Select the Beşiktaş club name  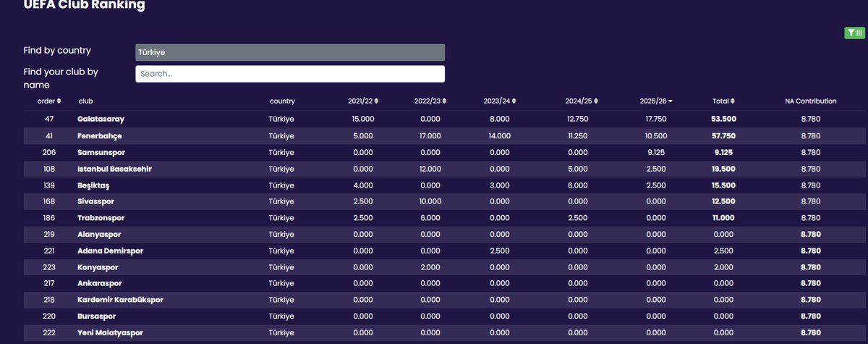point(95,185)
